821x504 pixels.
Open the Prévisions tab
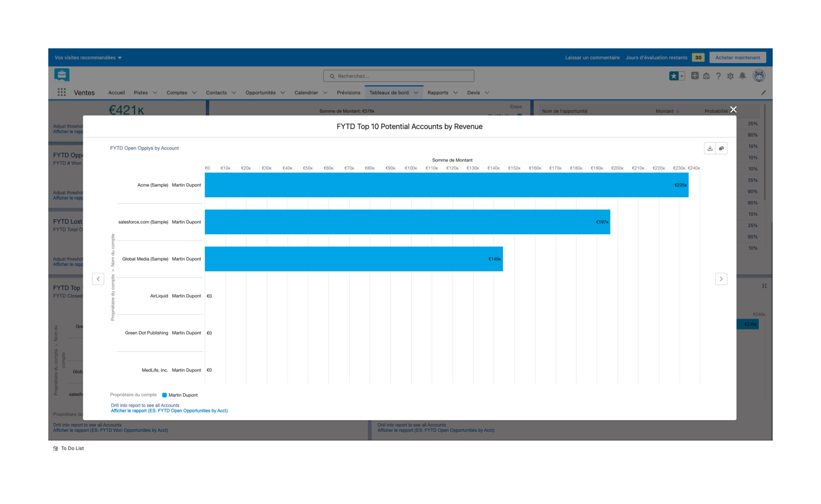pos(348,93)
